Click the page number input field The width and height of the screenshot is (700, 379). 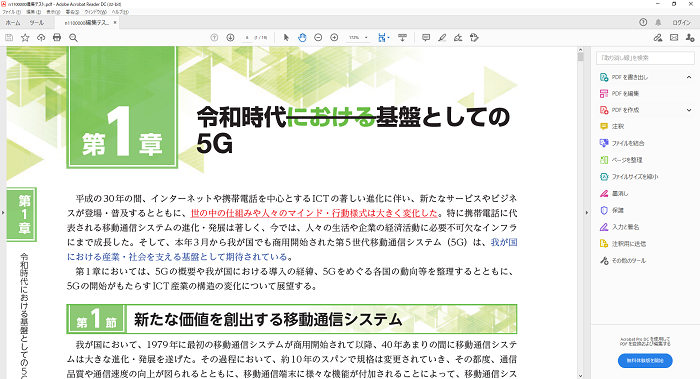click(247, 38)
